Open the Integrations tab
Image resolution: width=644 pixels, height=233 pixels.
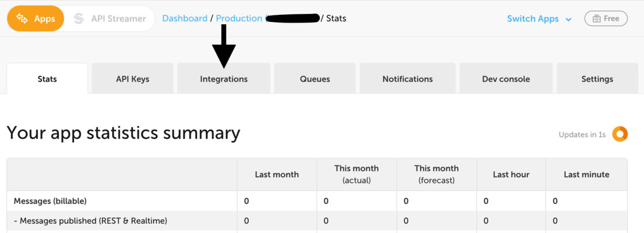pos(224,78)
